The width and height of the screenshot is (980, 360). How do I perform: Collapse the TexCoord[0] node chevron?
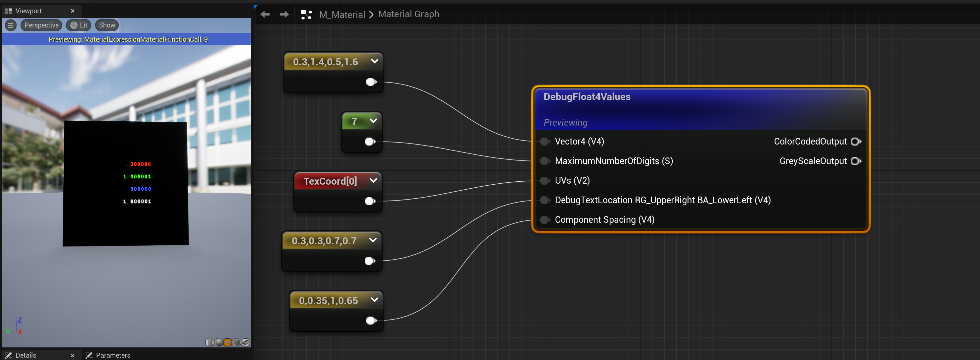tap(373, 180)
